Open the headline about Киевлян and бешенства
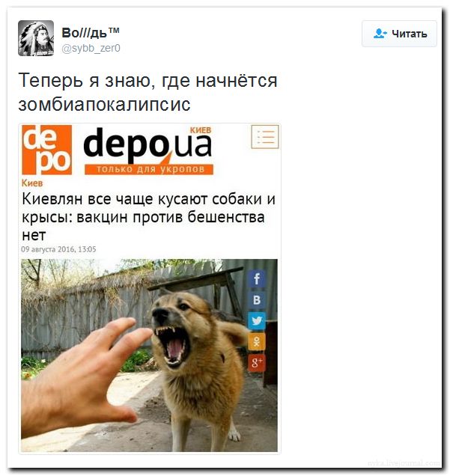The width and height of the screenshot is (450, 476). tap(148, 217)
